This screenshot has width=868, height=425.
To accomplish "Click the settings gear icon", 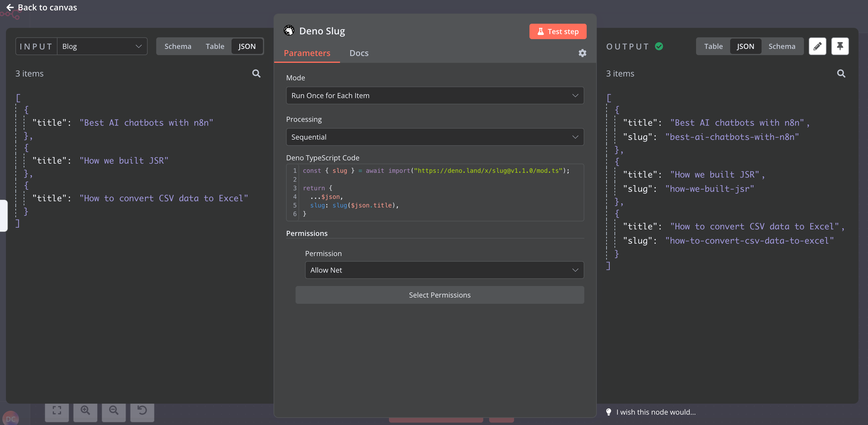I will (582, 53).
